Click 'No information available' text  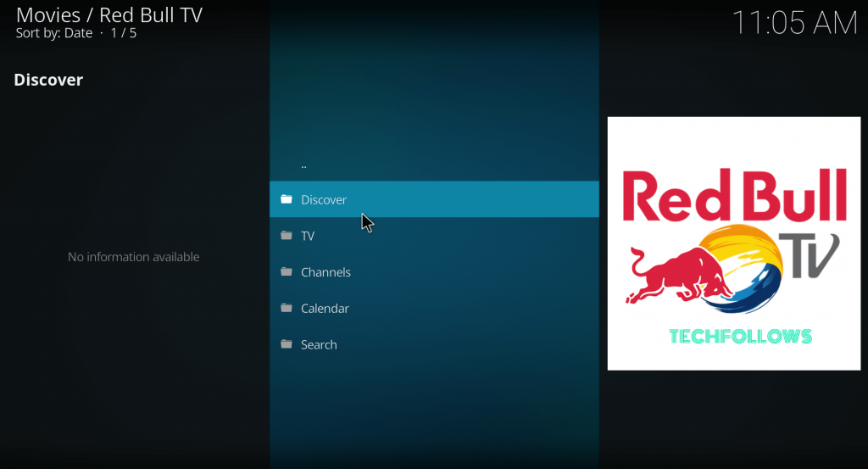click(133, 257)
